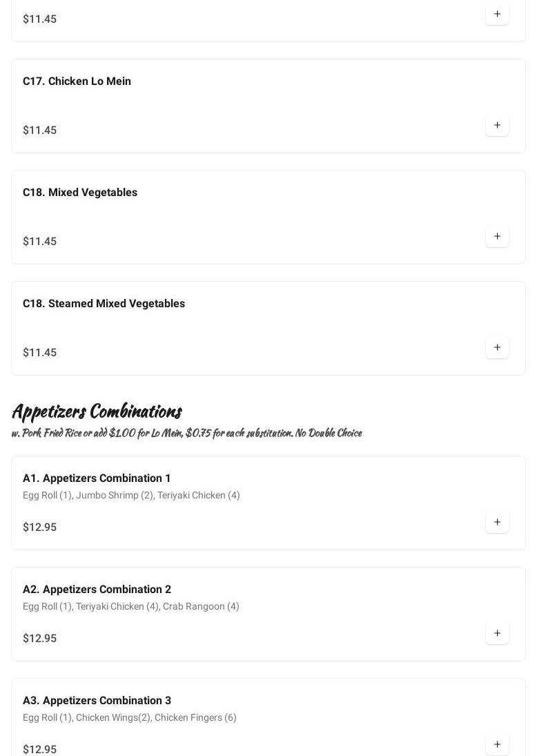The image size is (537, 756).
Task: Open the C17. Chicken Lo Mein title
Action: click(x=77, y=81)
